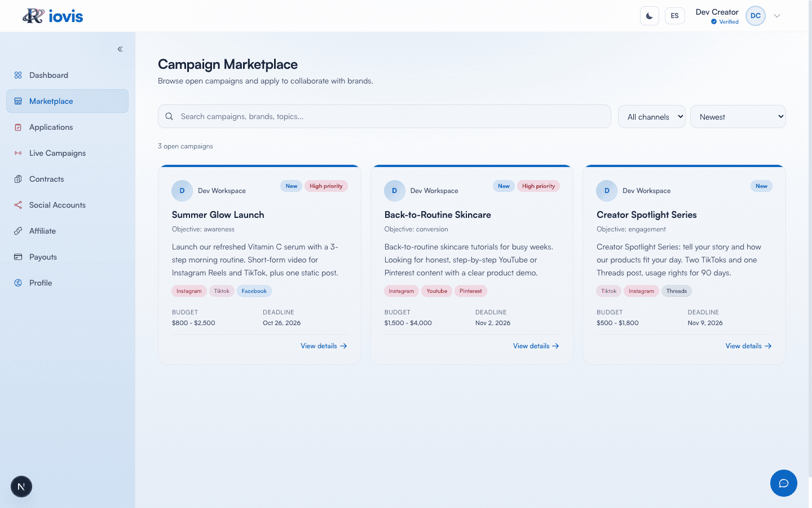The width and height of the screenshot is (812, 508).
Task: Click the Riovis logo
Action: (53, 16)
